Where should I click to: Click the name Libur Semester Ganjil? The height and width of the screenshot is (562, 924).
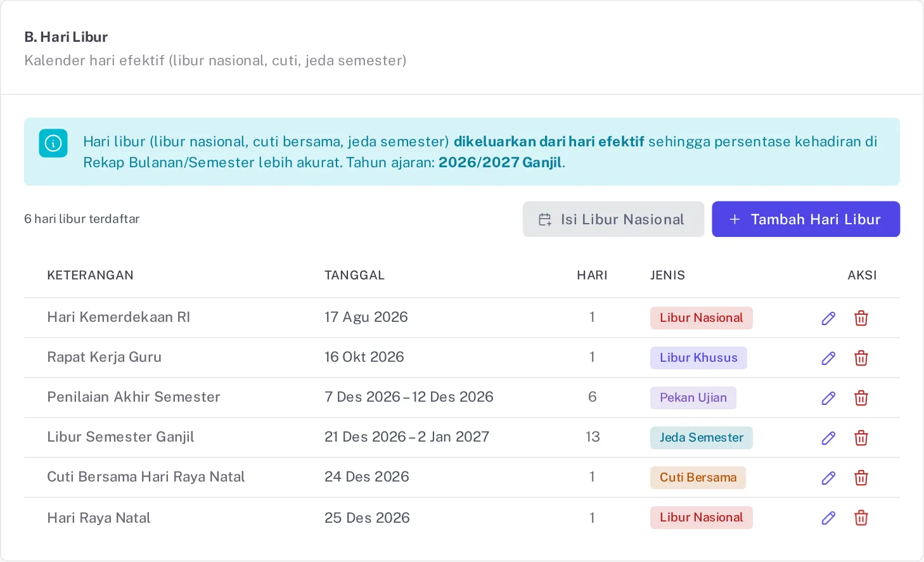pos(120,437)
